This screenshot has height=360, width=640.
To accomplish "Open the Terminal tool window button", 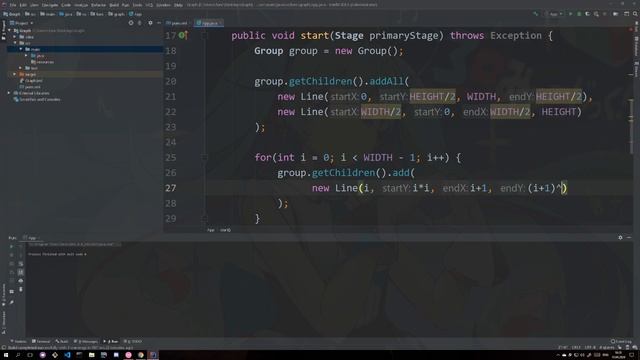I will click(x=41, y=341).
